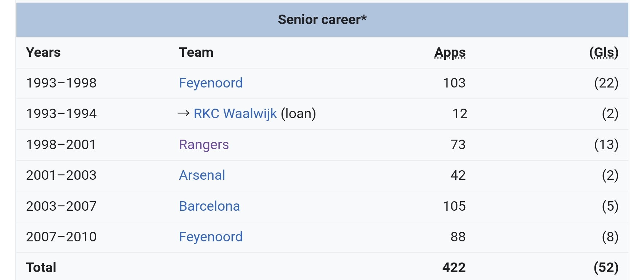Screen dimensions: 644x280
Task: Click the 105 appearances cell for Barcelona
Action: [454, 206]
